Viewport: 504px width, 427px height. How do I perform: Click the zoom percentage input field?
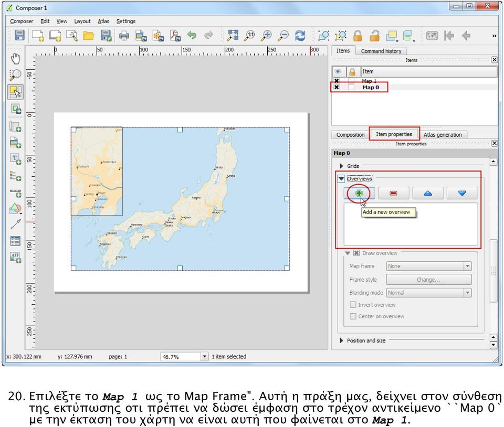click(181, 356)
